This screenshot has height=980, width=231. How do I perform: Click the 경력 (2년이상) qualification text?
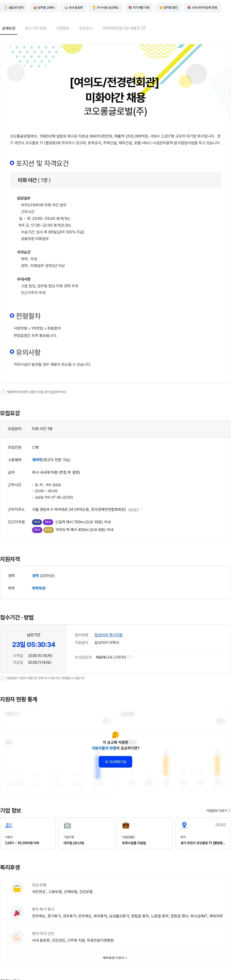click(x=43, y=576)
